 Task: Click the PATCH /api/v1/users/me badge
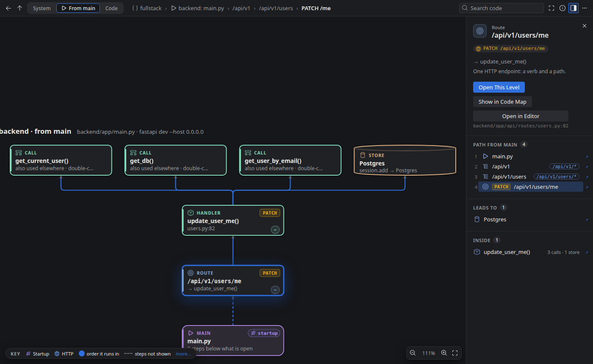point(511,49)
